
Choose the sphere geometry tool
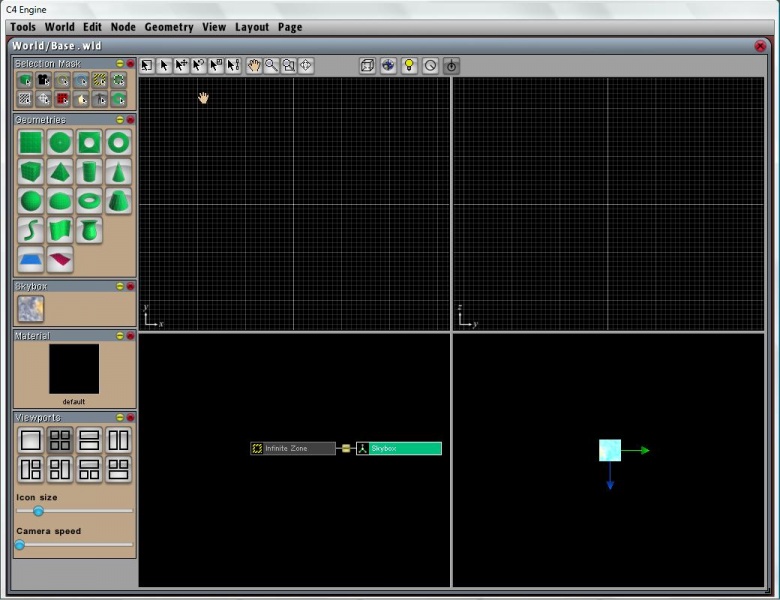point(31,201)
